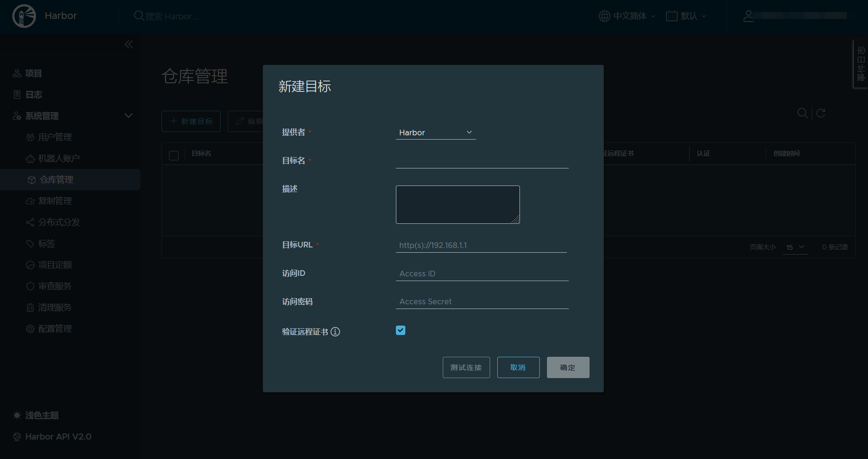Screen dimensions: 868x459
Task: Focus the 目标名 input field
Action: click(x=482, y=161)
